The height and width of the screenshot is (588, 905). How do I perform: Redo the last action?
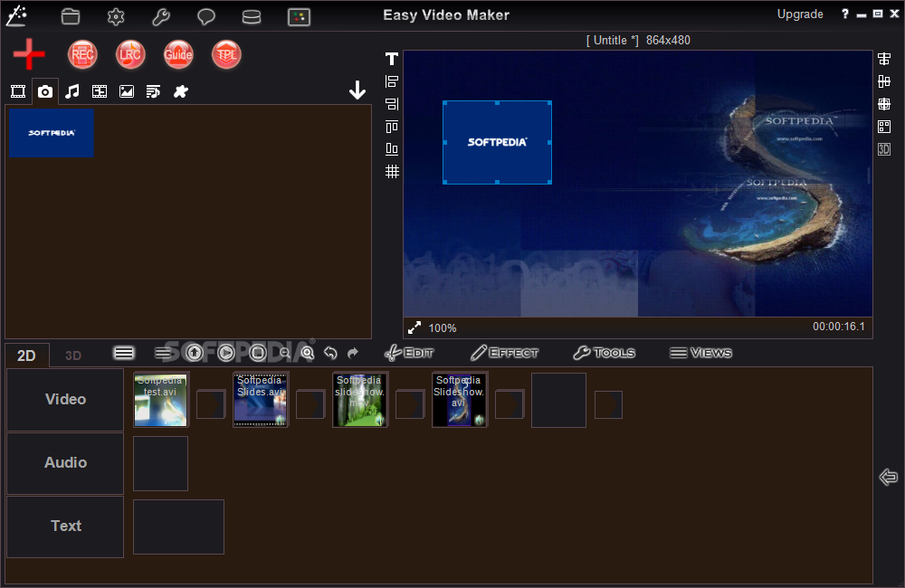coord(353,353)
